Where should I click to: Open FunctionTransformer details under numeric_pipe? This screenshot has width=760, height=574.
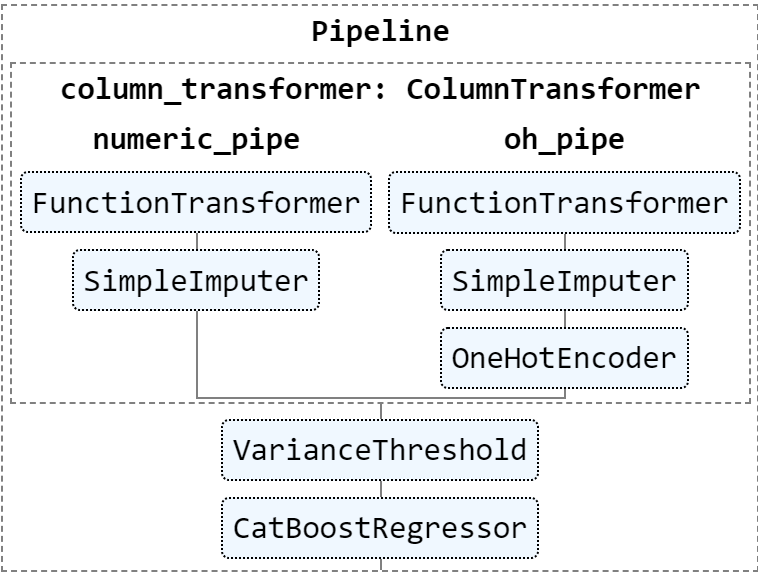coord(196,202)
